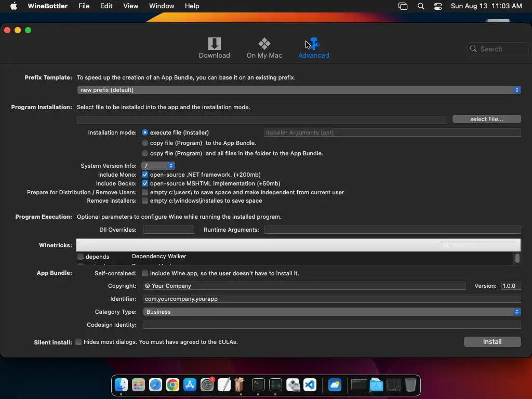Viewport: 532px width, 399px height.
Task: Open the Download toolbar section
Action: pos(214,48)
